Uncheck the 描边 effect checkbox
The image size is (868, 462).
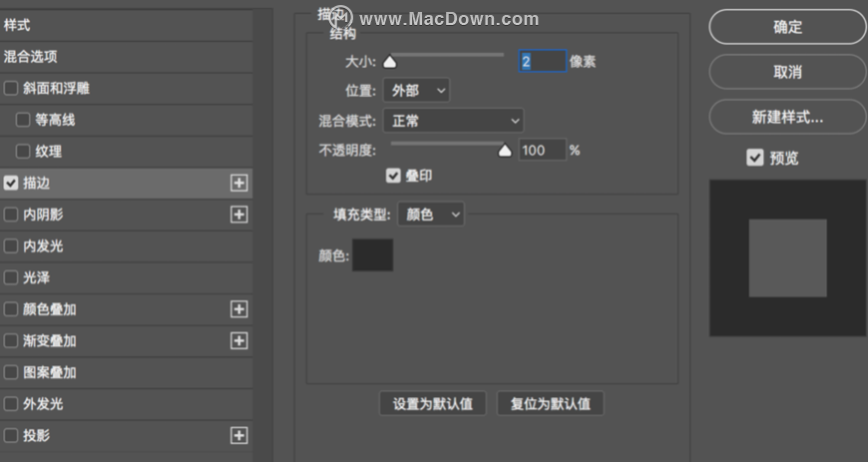11,183
